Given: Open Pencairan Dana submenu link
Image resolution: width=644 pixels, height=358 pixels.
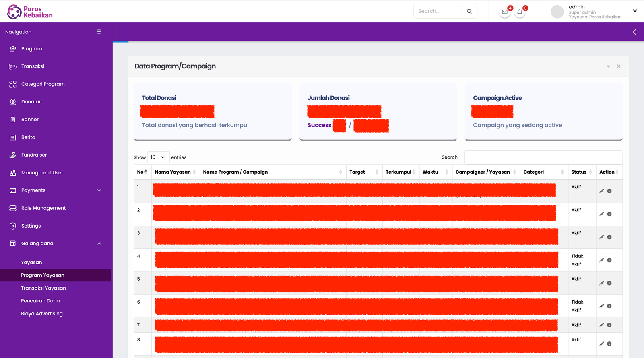Looking at the screenshot, I should [x=40, y=301].
